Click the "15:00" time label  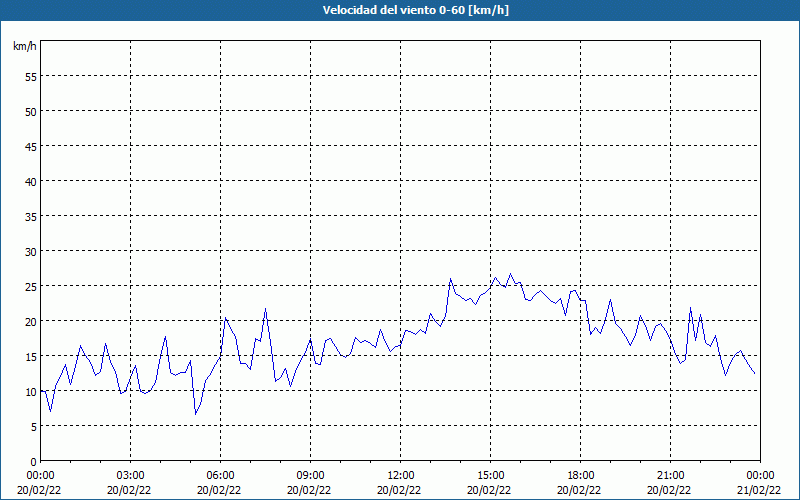(491, 476)
